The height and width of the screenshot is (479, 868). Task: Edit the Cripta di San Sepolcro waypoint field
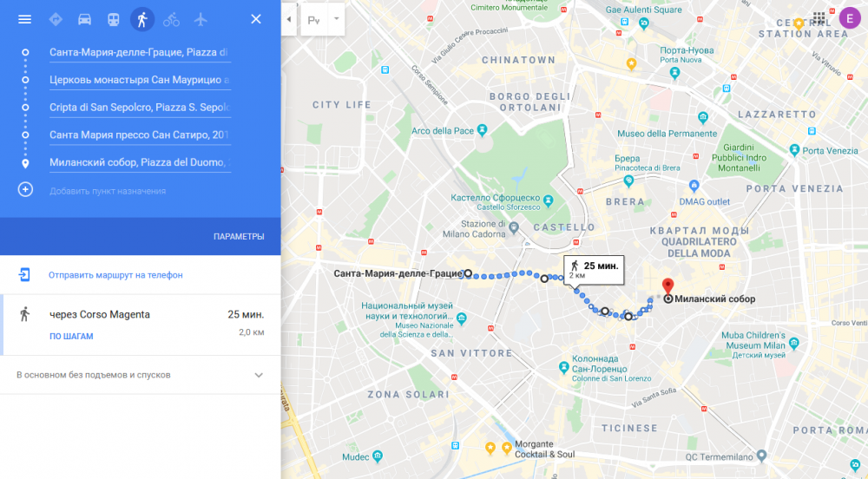click(x=140, y=108)
